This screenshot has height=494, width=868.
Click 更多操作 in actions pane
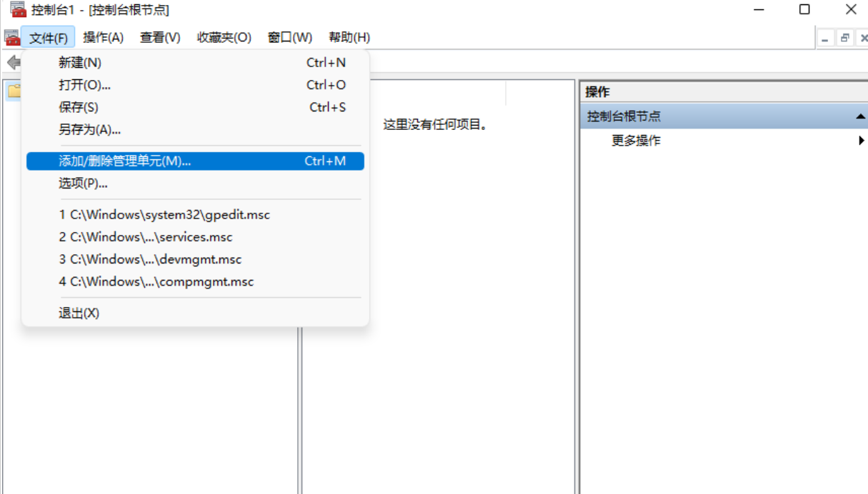636,141
